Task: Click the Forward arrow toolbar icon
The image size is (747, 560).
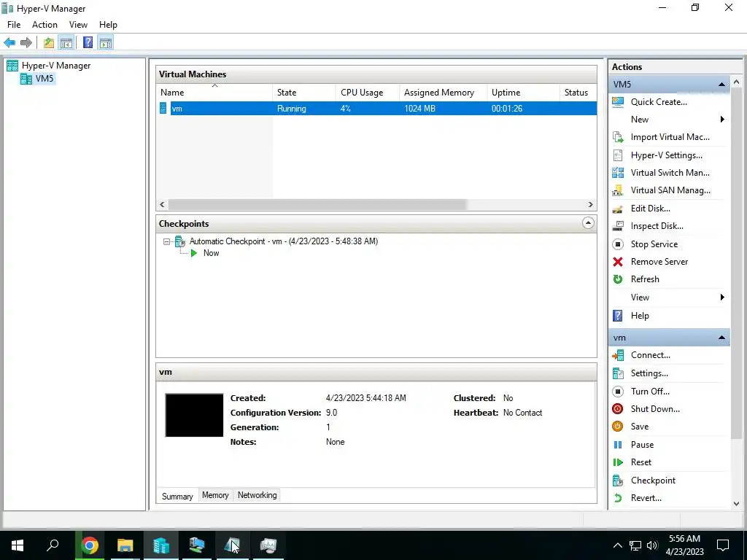Action: point(26,43)
